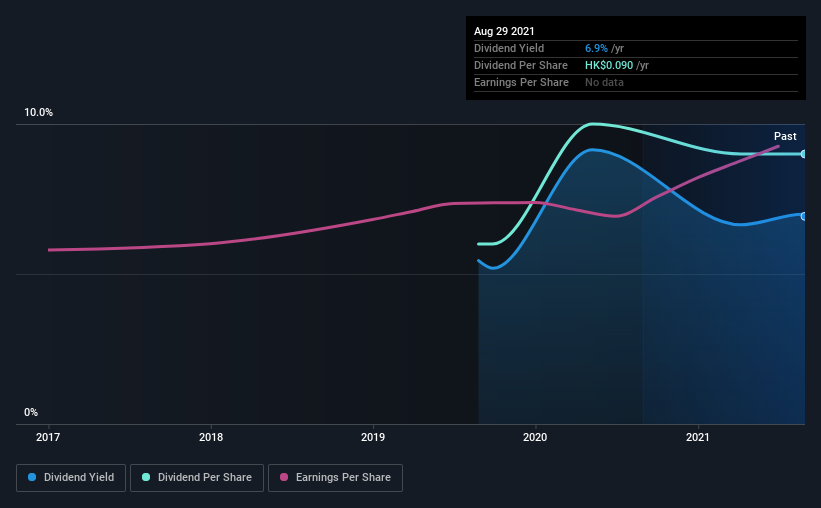
Task: Toggle the Earnings Per Share legend button
Action: point(336,478)
